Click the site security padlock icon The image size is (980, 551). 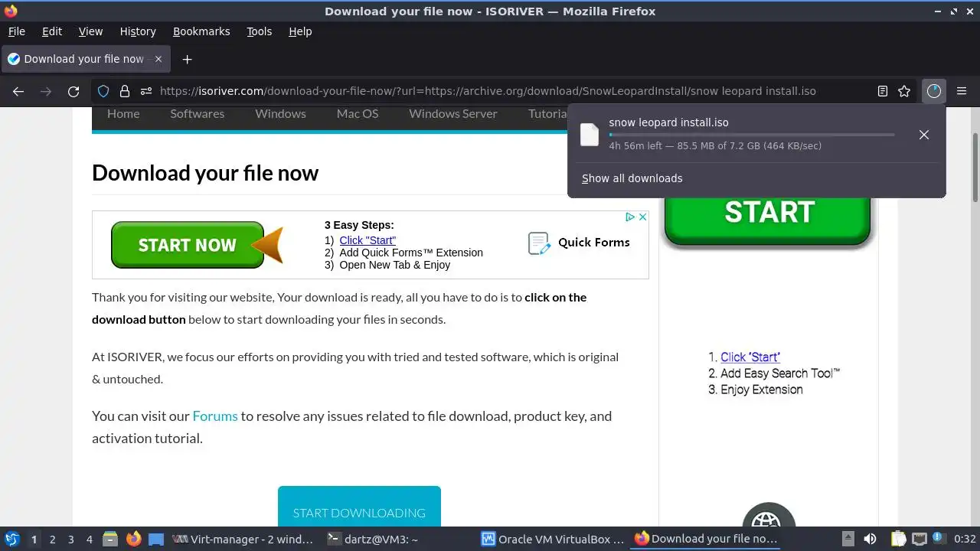[x=124, y=91]
